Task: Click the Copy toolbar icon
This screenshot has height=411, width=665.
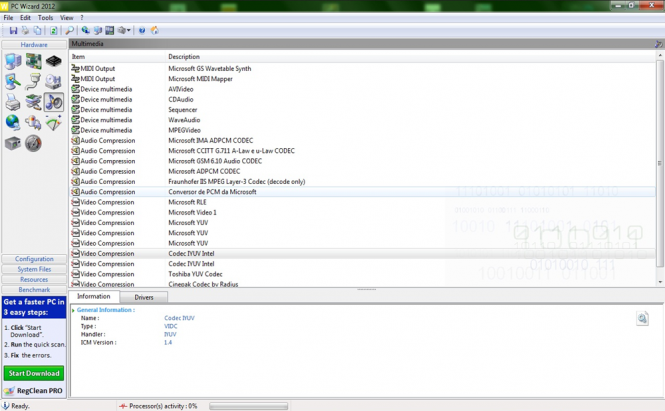Action: [x=38, y=30]
